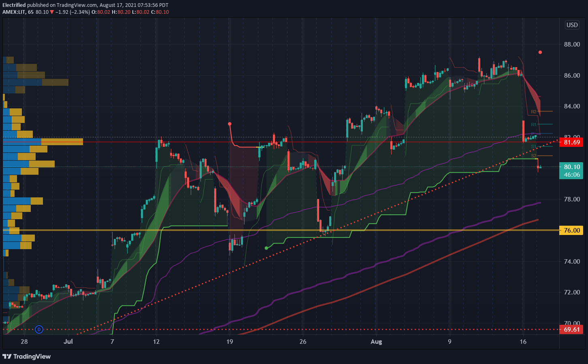Image resolution: width=588 pixels, height=364 pixels.
Task: Click the 12 date label on time axis
Action: point(156,342)
